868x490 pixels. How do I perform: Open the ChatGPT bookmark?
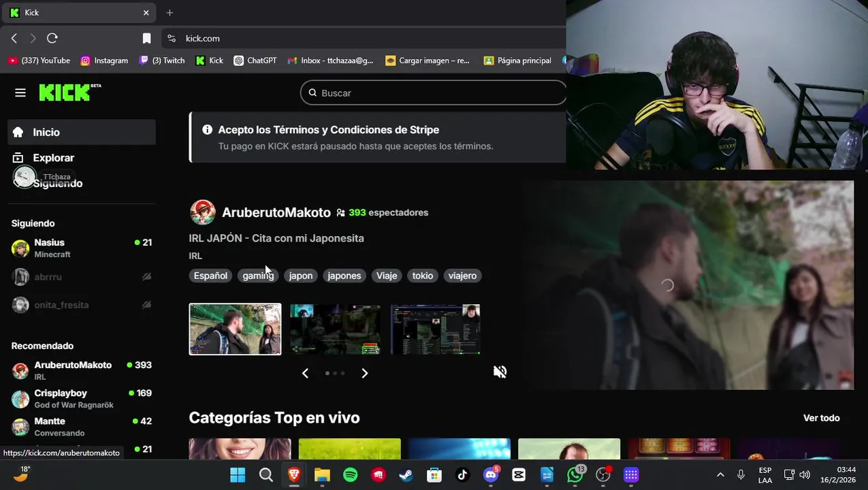click(255, 61)
